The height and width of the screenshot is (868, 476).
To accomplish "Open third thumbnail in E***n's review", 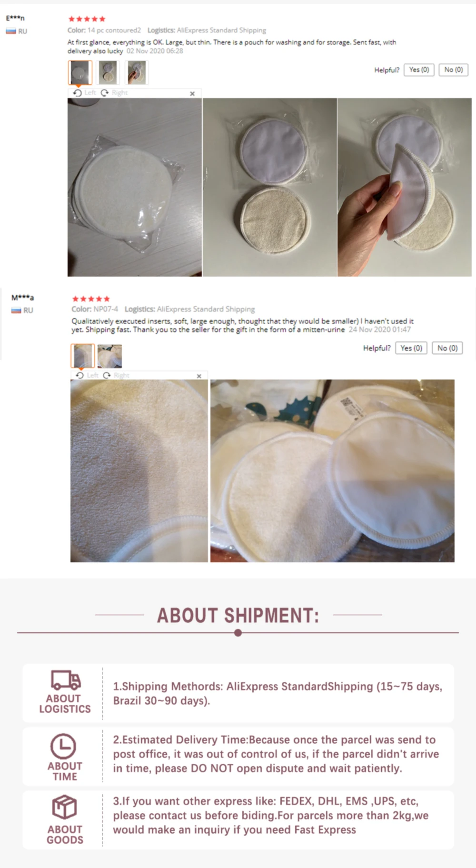I will (x=137, y=72).
